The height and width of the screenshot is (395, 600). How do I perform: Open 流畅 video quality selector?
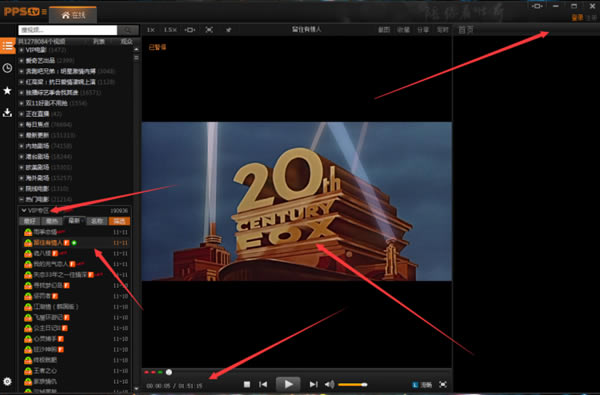pos(422,385)
